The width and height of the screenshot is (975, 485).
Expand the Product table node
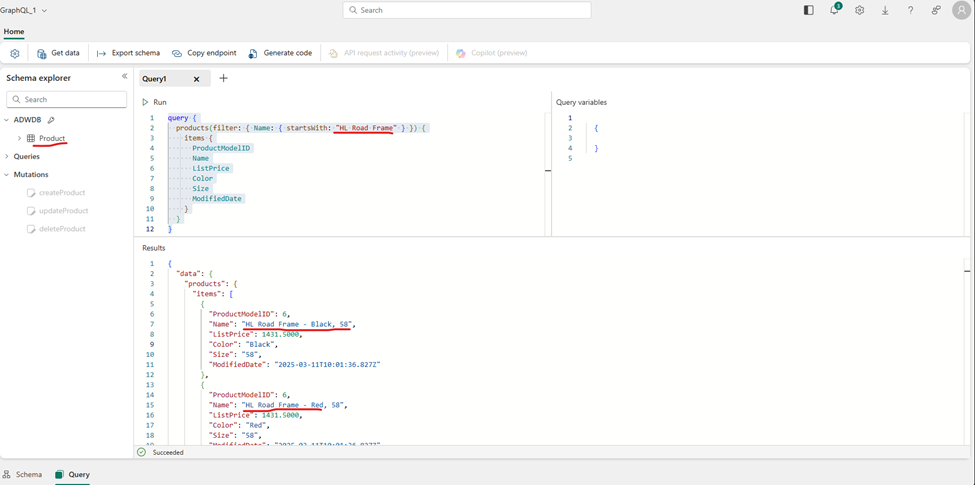[19, 138]
